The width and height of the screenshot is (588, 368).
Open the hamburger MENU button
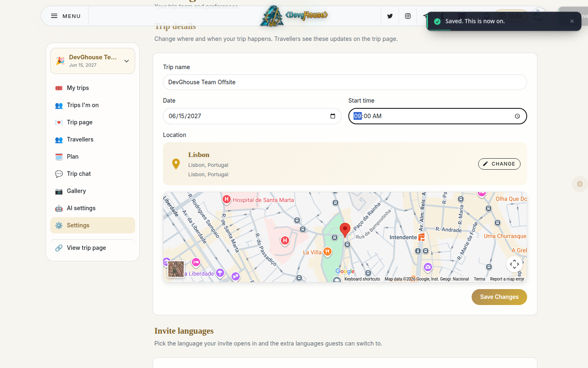tap(65, 16)
